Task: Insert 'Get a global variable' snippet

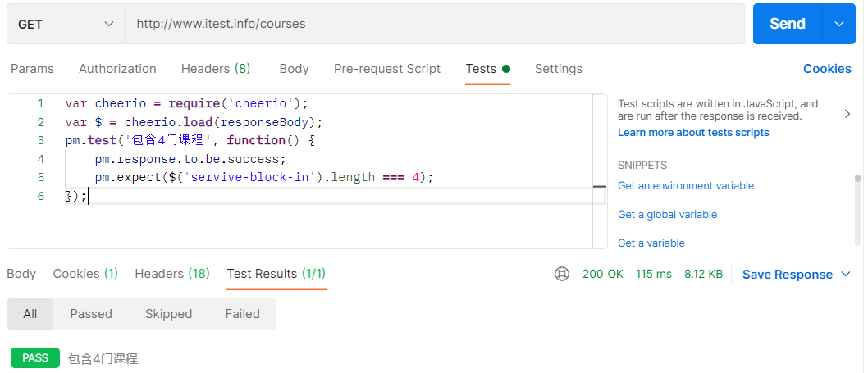Action: 667,215
